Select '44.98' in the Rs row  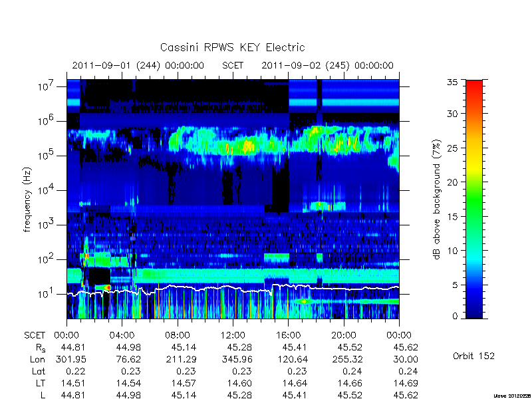(x=128, y=347)
